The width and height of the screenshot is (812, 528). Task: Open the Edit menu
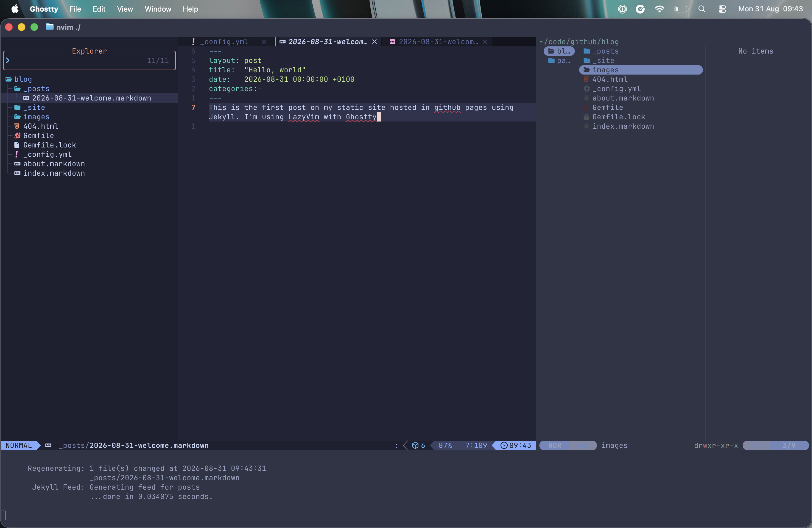(99, 9)
